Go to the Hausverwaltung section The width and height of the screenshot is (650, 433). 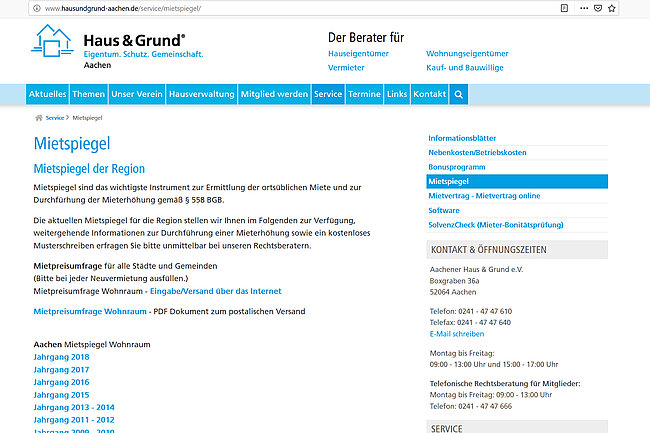201,94
